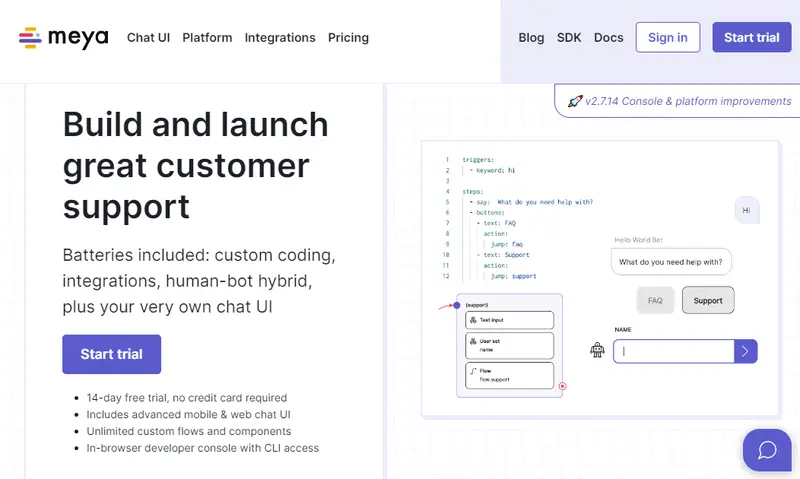
Task: Click the Text input node in flow diagram
Action: coord(509,320)
